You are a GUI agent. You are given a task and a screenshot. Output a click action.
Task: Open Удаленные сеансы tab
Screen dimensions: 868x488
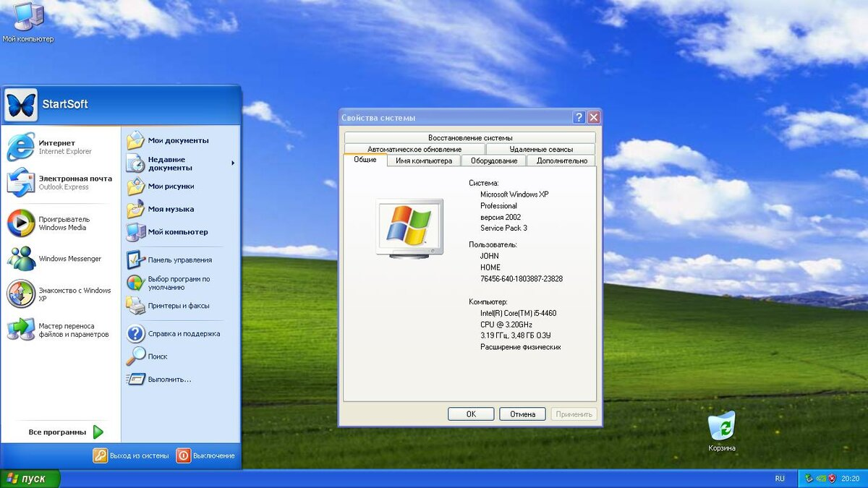(541, 149)
